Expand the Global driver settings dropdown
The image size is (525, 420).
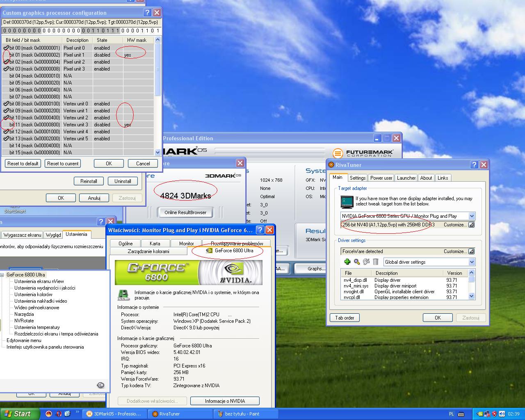point(472,262)
